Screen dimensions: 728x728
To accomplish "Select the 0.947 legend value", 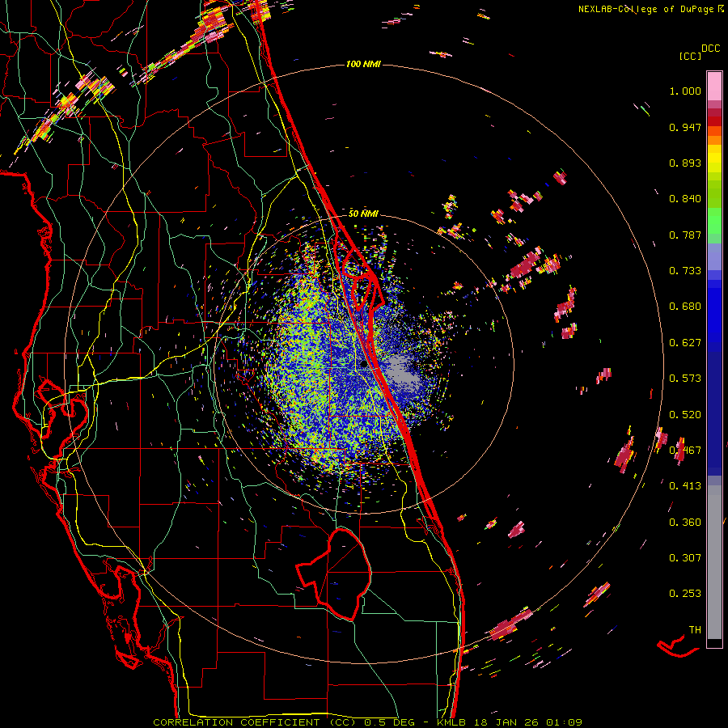I will [685, 127].
